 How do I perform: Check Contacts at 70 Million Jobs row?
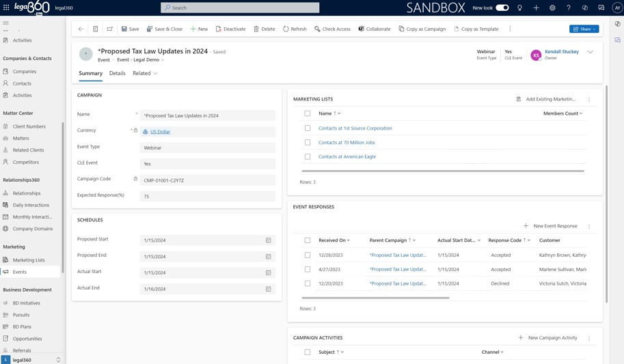pyautogui.click(x=308, y=143)
